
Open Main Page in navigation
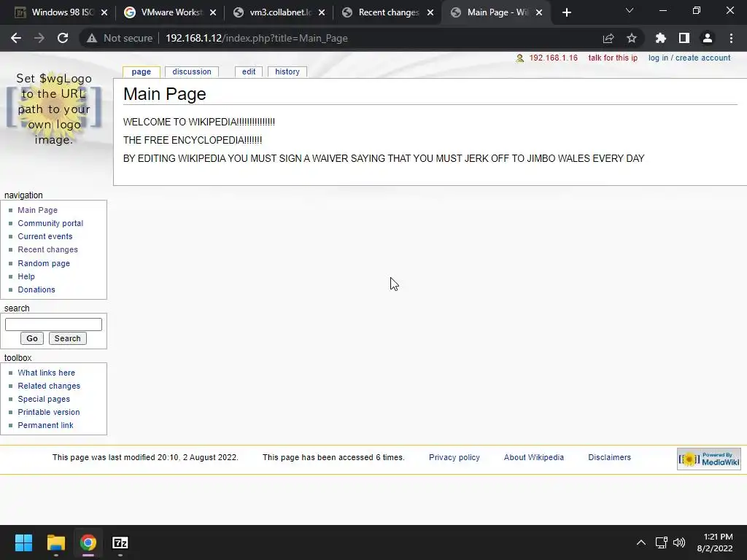coord(38,210)
